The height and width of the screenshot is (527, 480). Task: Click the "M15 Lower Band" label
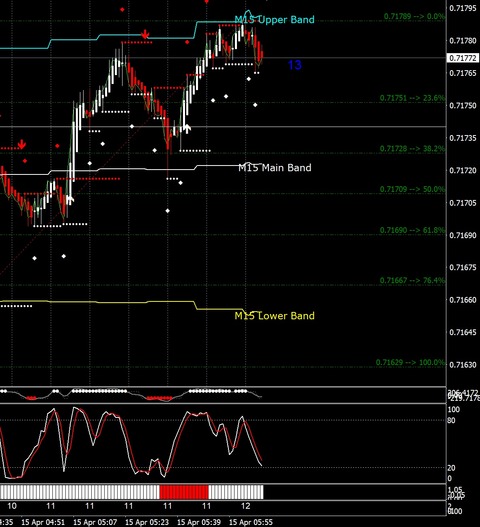(x=274, y=316)
